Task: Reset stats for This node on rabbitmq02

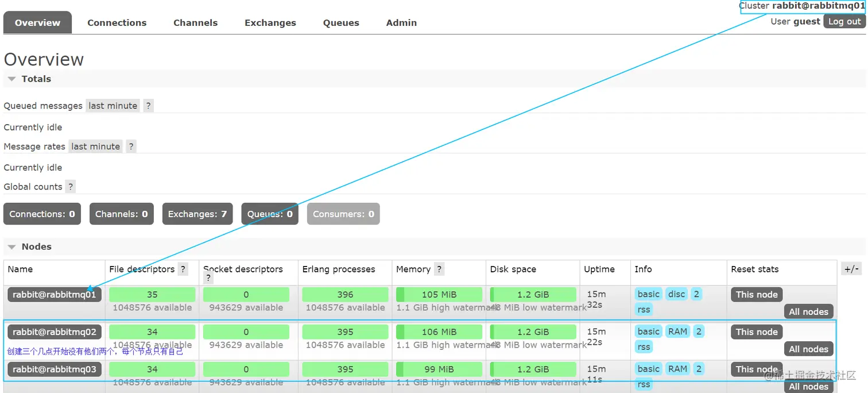Action: [757, 332]
